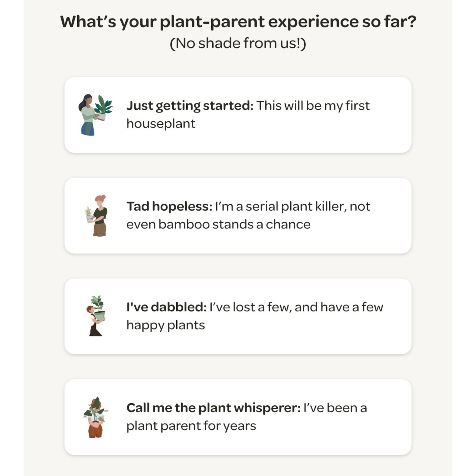This screenshot has width=476, height=476.
Task: Click the plant whisperer character illustration
Action: click(x=95, y=419)
